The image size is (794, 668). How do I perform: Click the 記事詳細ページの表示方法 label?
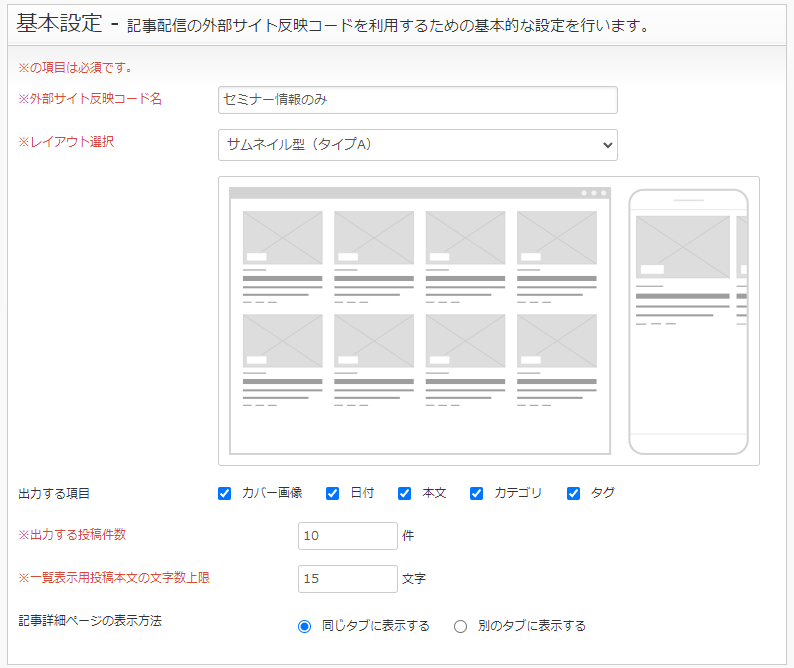[90, 620]
